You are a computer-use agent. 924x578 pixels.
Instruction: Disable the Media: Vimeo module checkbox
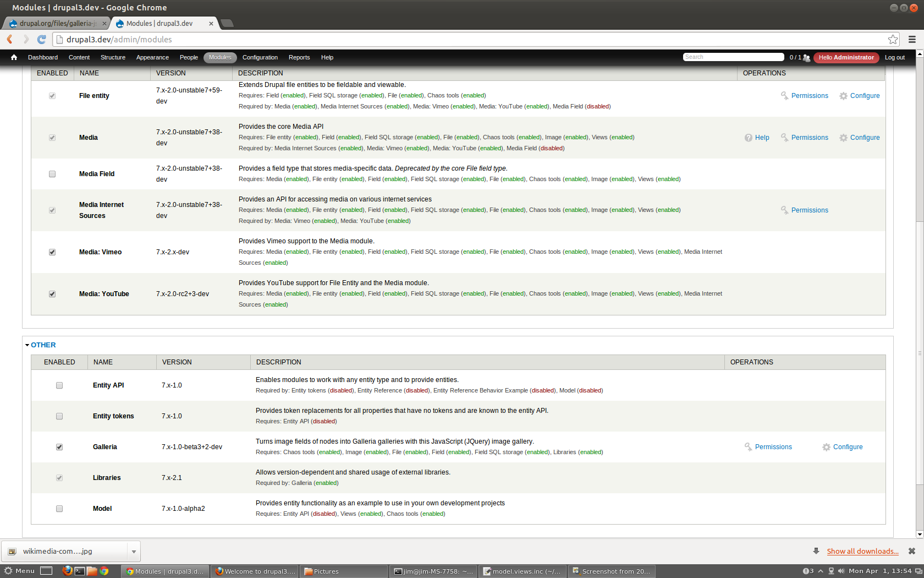click(x=52, y=252)
